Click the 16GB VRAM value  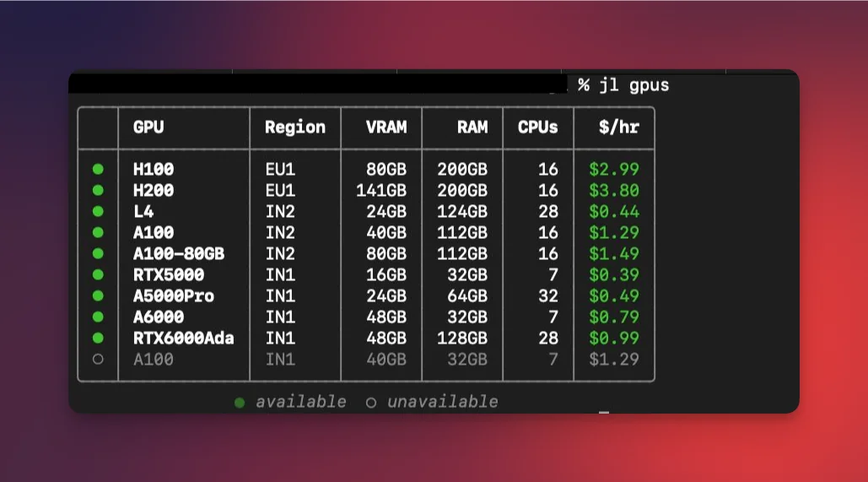(x=386, y=274)
